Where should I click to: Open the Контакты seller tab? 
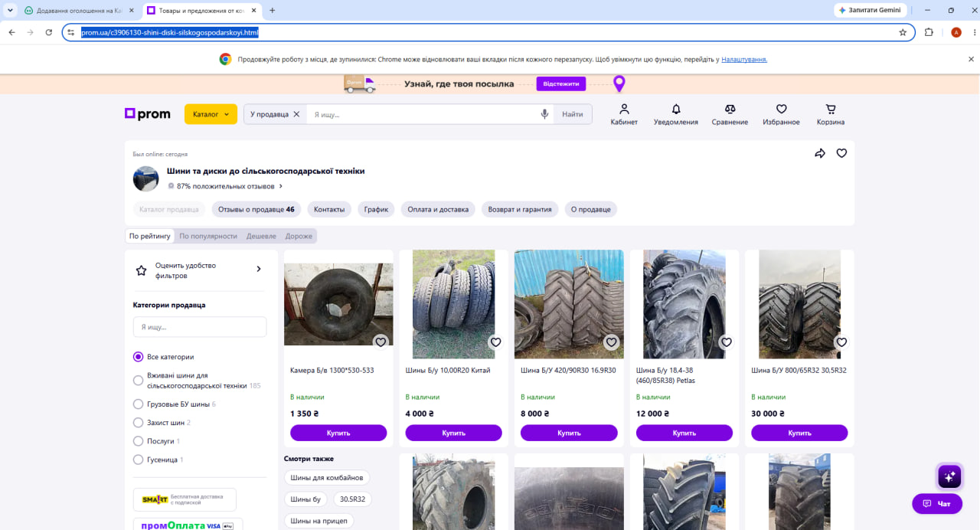(329, 209)
